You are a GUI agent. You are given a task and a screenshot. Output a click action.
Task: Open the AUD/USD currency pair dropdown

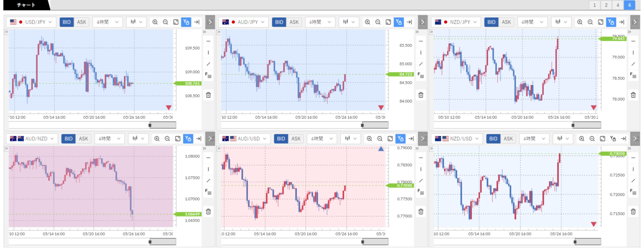coord(245,139)
